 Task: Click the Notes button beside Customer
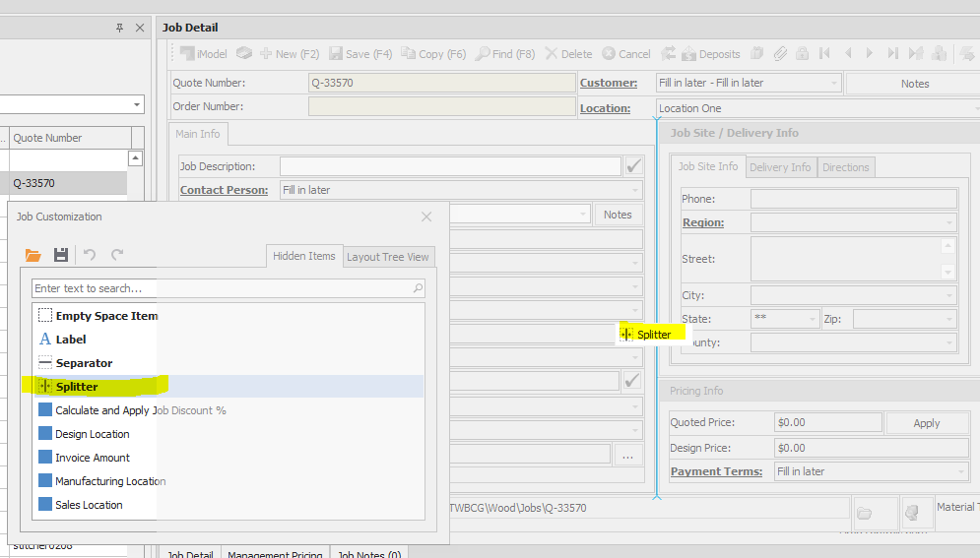pos(914,84)
